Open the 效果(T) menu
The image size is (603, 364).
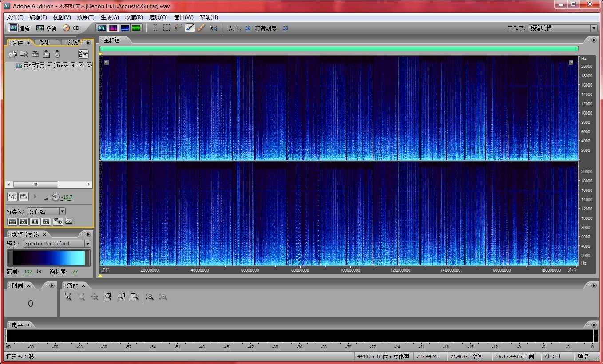(86, 17)
